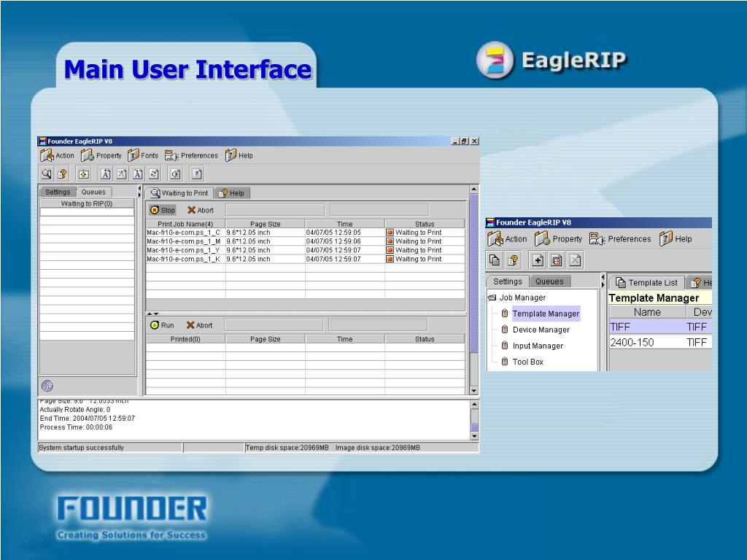Screen dimensions: 747x560
Task: Click the Waiting to RIP(0) header
Action: (x=87, y=203)
